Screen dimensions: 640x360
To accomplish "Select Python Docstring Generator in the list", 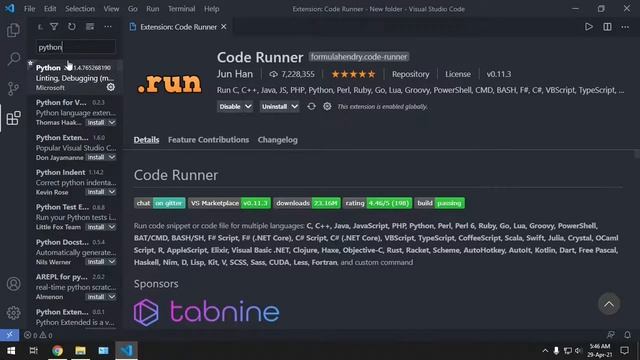I will pyautogui.click(x=76, y=251).
